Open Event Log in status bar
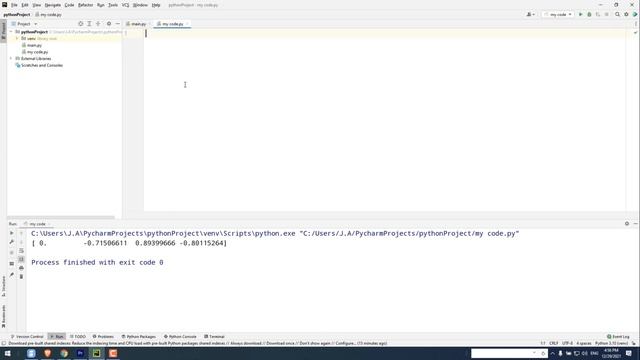Screen dimensions: 640x360 [x=618, y=336]
